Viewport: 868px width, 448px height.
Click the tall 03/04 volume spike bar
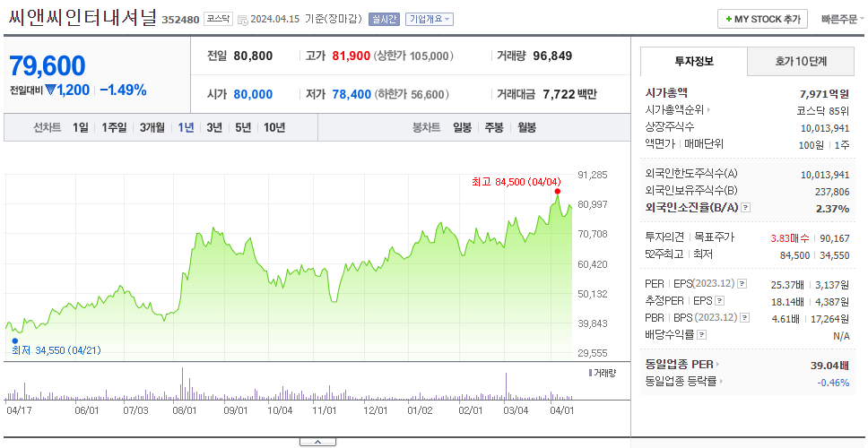pyautogui.click(x=506, y=386)
